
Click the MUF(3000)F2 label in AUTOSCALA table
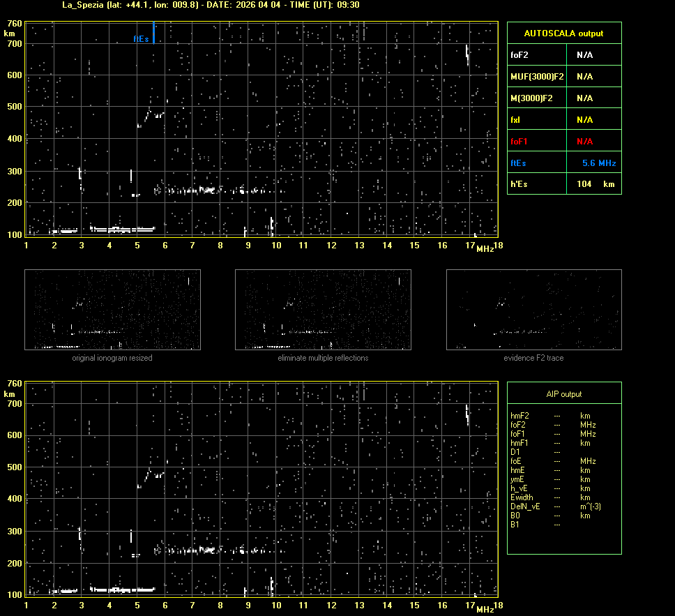[x=537, y=76]
